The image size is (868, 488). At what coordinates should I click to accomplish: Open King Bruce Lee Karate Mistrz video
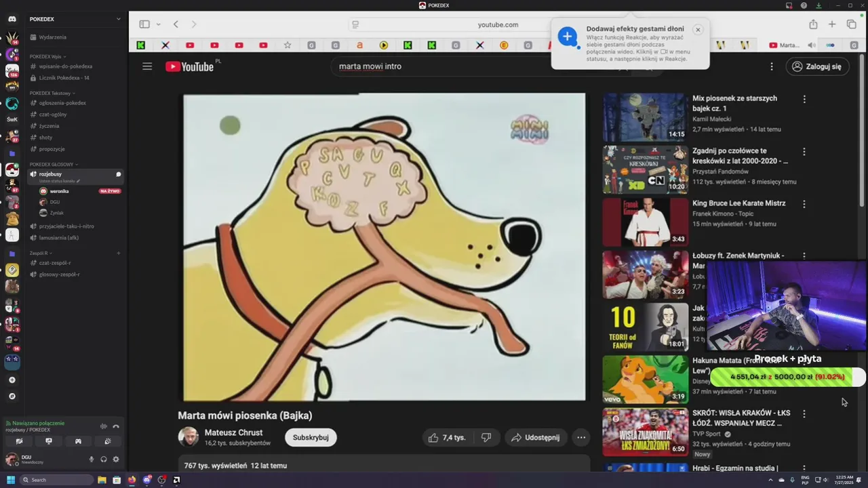[x=738, y=203]
